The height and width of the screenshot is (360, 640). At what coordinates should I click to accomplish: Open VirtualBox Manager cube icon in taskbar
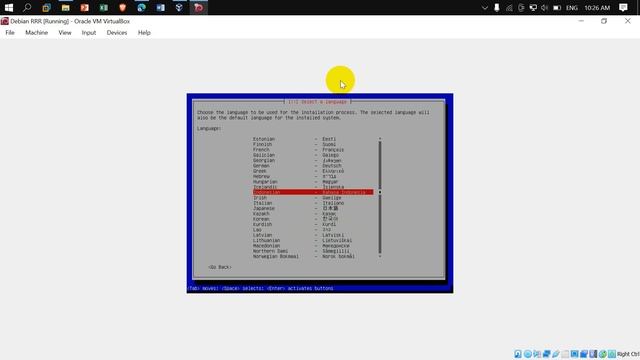coord(179,7)
